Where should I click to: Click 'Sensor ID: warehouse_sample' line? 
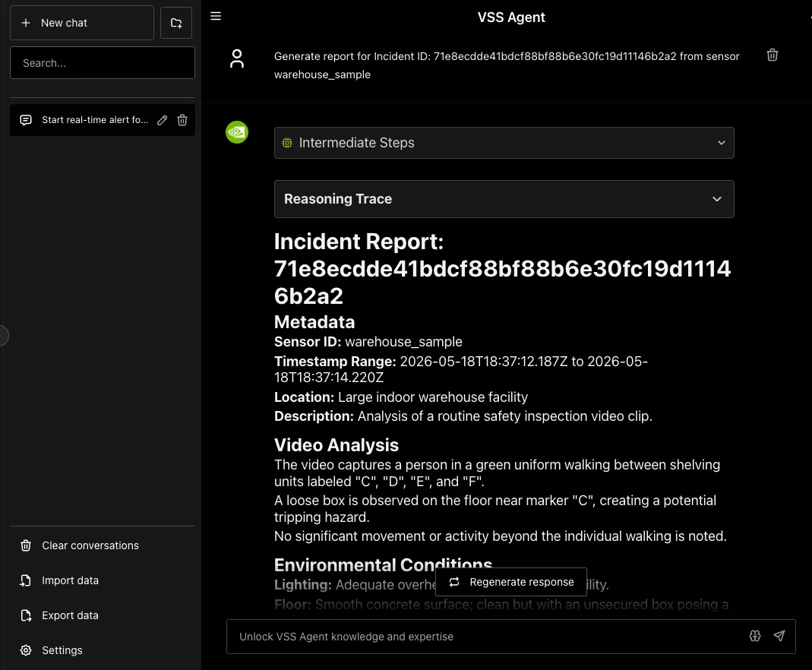point(368,342)
